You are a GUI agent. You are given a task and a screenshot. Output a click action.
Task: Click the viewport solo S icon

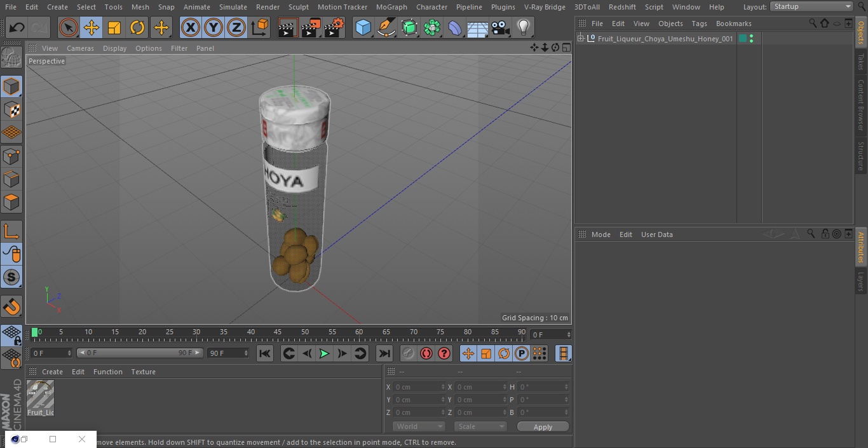click(11, 277)
